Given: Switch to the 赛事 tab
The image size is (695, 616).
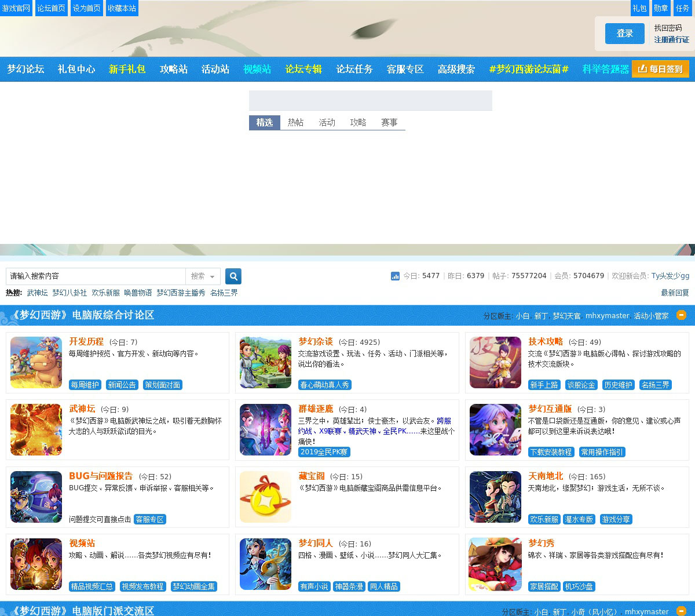Looking at the screenshot, I should [x=389, y=122].
